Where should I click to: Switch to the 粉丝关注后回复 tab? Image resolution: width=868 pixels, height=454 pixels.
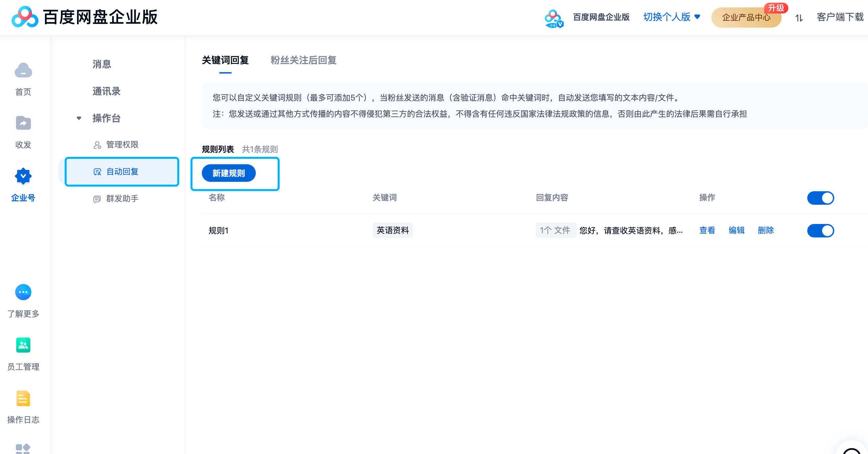(x=303, y=60)
